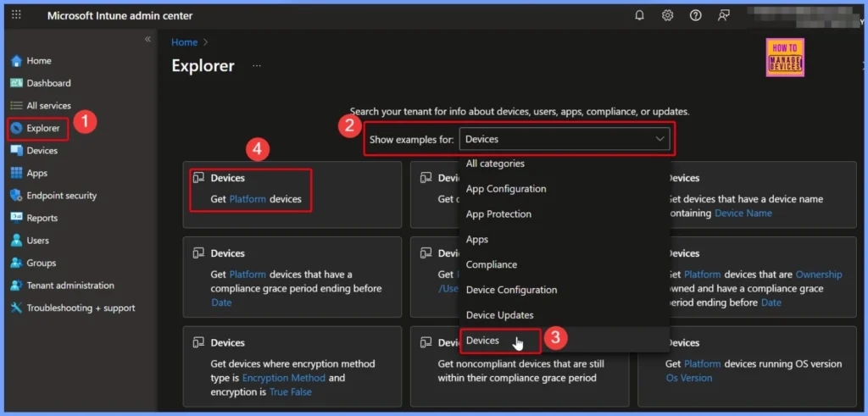The width and height of the screenshot is (868, 416).
Task: Open the settings gear
Action: [x=668, y=15]
